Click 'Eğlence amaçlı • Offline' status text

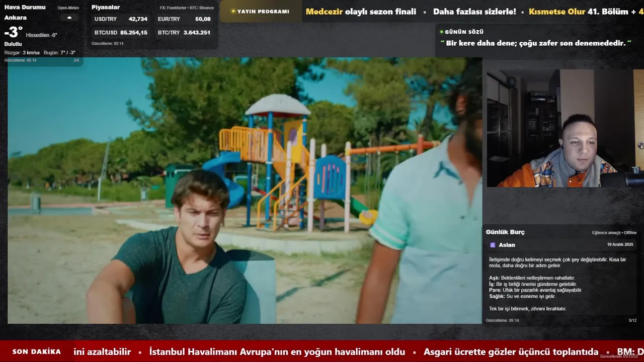click(614, 233)
